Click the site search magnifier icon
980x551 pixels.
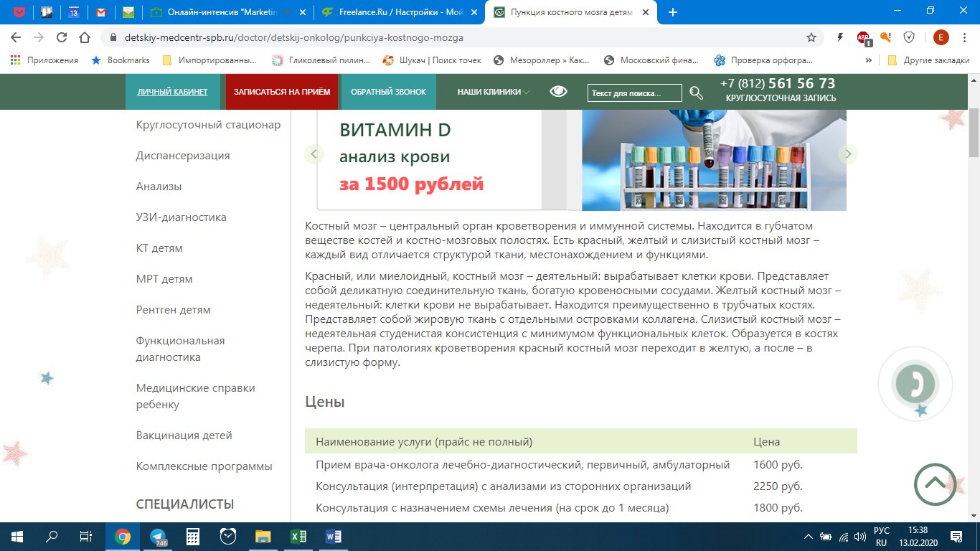tap(696, 93)
